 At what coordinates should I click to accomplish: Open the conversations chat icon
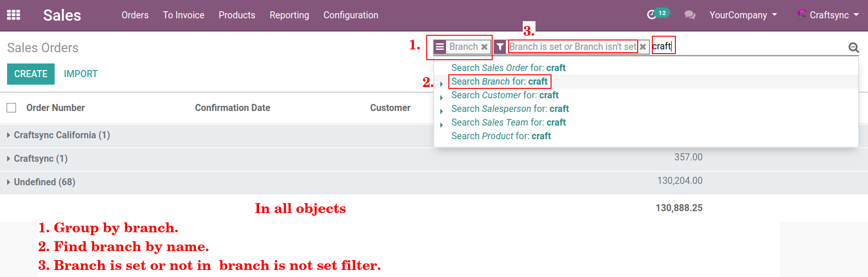(x=690, y=15)
